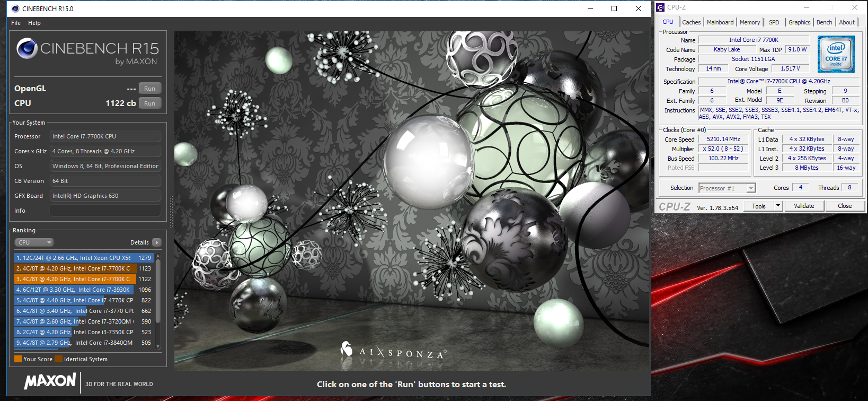Select ranking row 2 i7-7700K score 1123

click(x=84, y=268)
